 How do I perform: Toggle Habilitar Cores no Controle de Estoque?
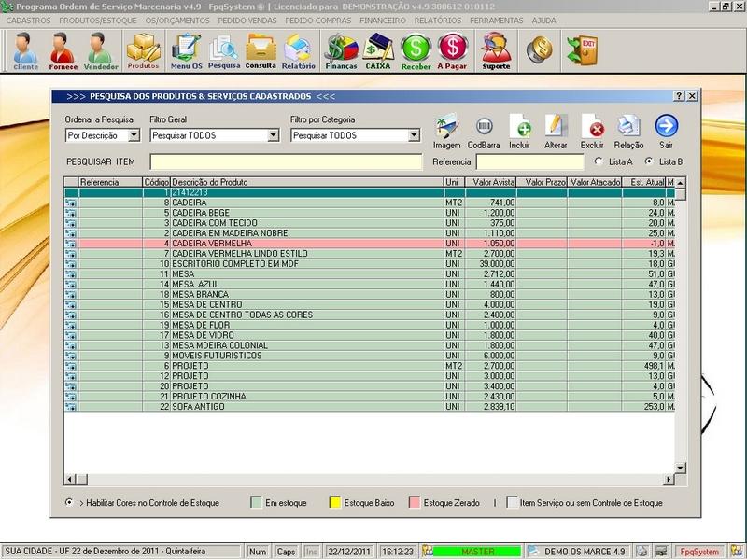point(70,502)
